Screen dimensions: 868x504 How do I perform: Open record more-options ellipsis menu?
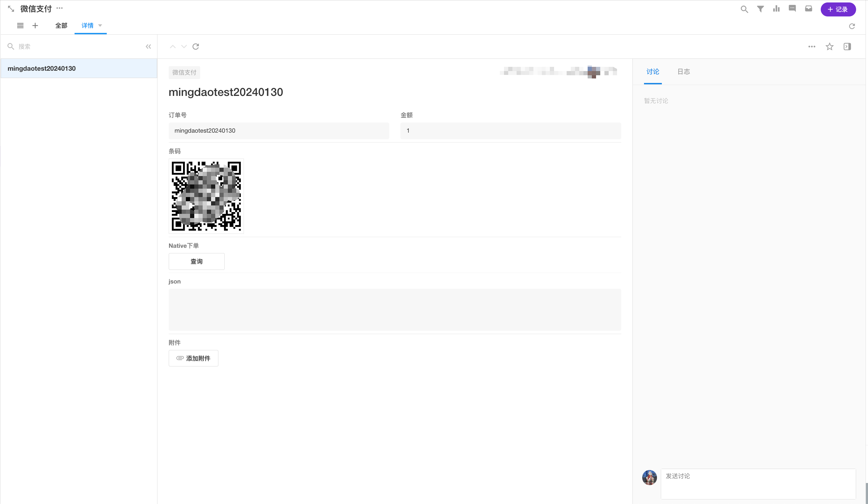click(x=812, y=47)
